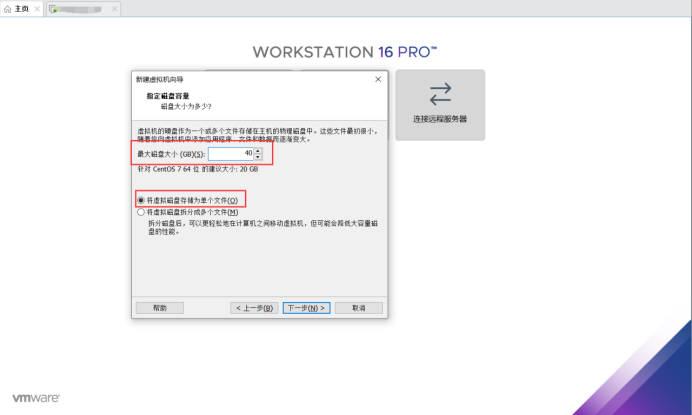Click the vmware logo
This screenshot has width=692, height=415.
36,398
